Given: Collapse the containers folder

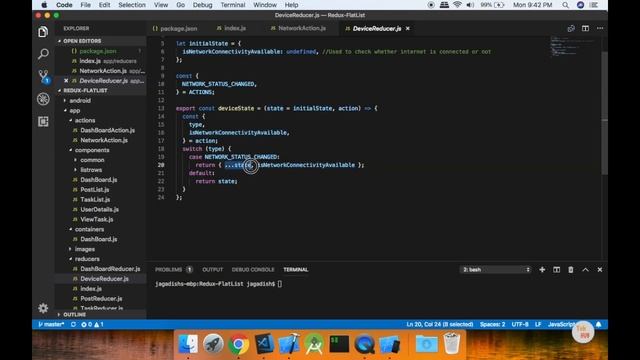Looking at the screenshot, I should pos(89,229).
